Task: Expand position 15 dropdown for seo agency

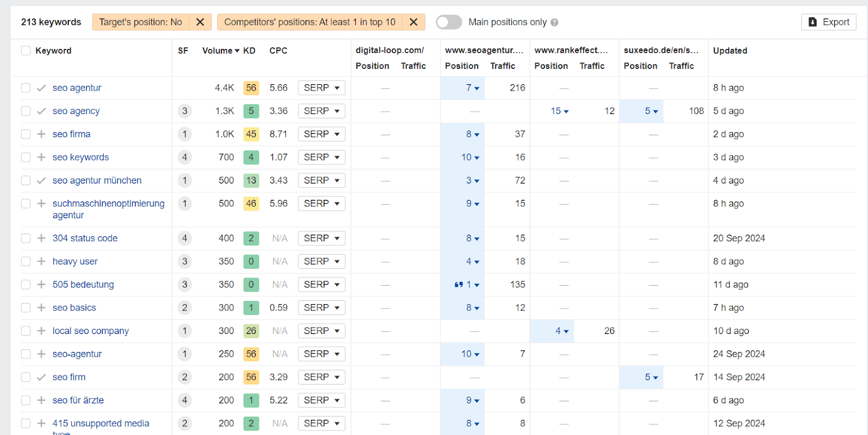Action: click(x=559, y=111)
